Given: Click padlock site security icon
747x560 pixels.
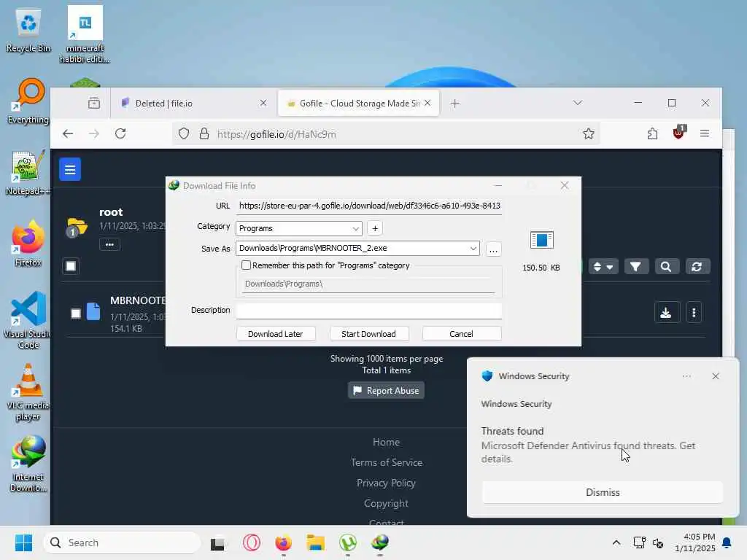Looking at the screenshot, I should pos(204,134).
